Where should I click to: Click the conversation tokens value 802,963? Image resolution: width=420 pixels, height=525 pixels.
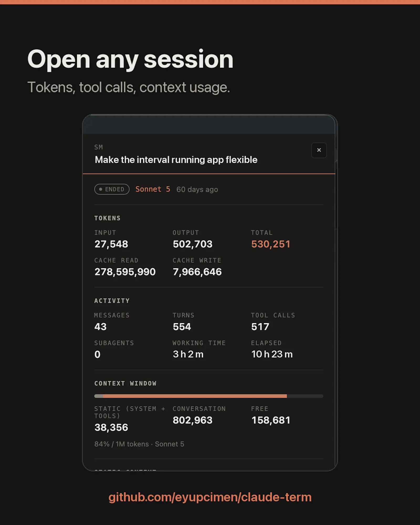click(192, 420)
